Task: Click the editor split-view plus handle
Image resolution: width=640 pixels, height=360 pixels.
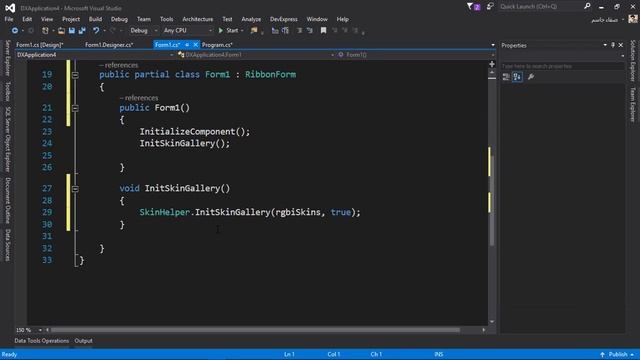Action: 492,64
